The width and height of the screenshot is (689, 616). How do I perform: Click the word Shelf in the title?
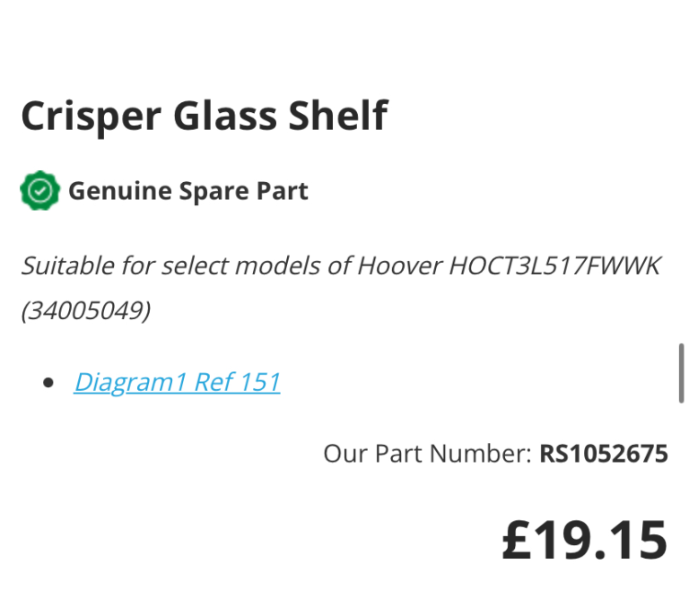336,117
